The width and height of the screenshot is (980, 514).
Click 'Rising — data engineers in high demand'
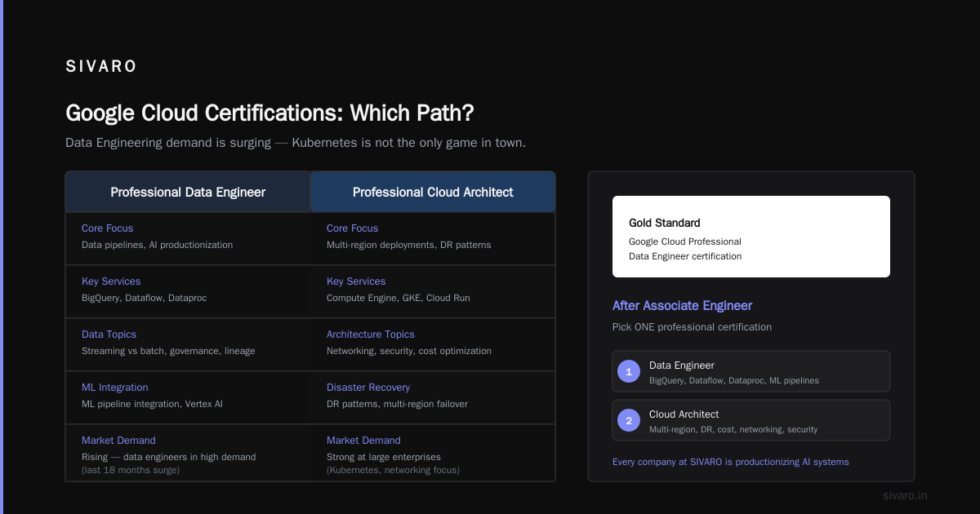(168, 457)
